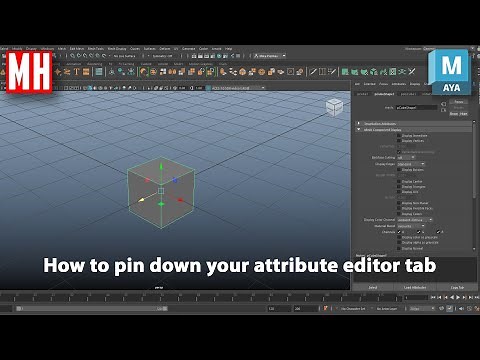
Task: Click the teal grid shelf icon after SVG
Action: (99, 72)
